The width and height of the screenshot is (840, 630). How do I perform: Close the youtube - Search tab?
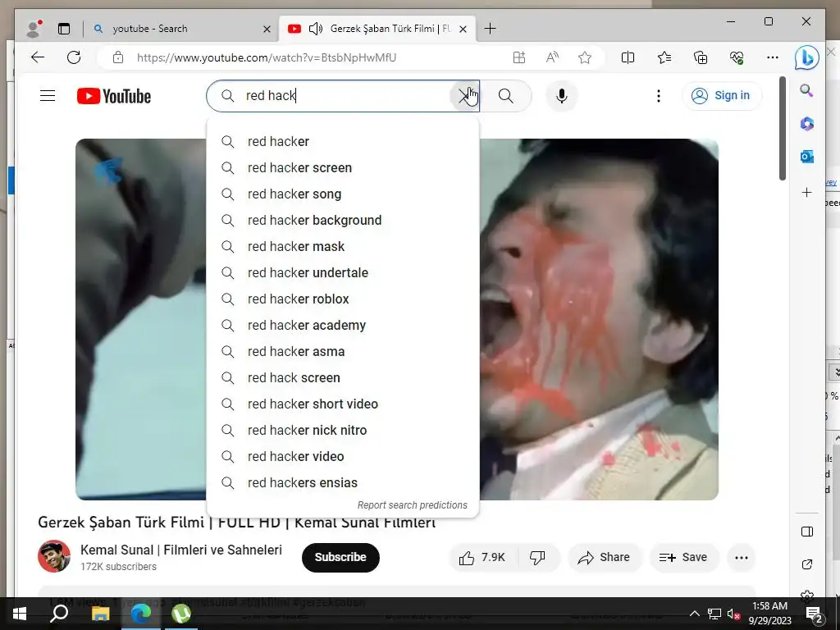click(267, 29)
